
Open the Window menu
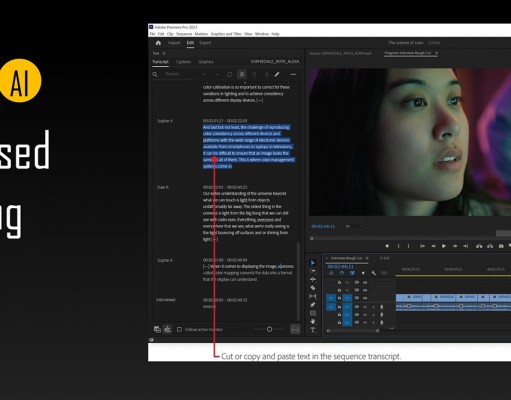tap(262, 34)
